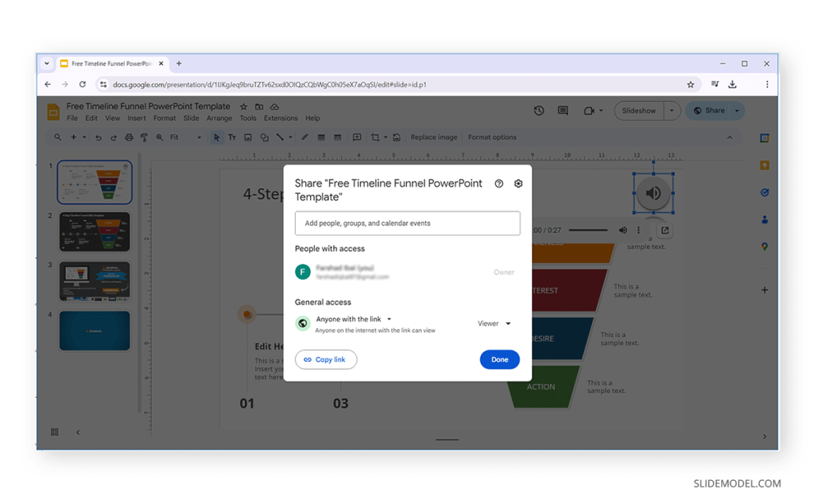The height and width of the screenshot is (504, 814).
Task: Click the Print icon in the toolbar
Action: (x=129, y=137)
